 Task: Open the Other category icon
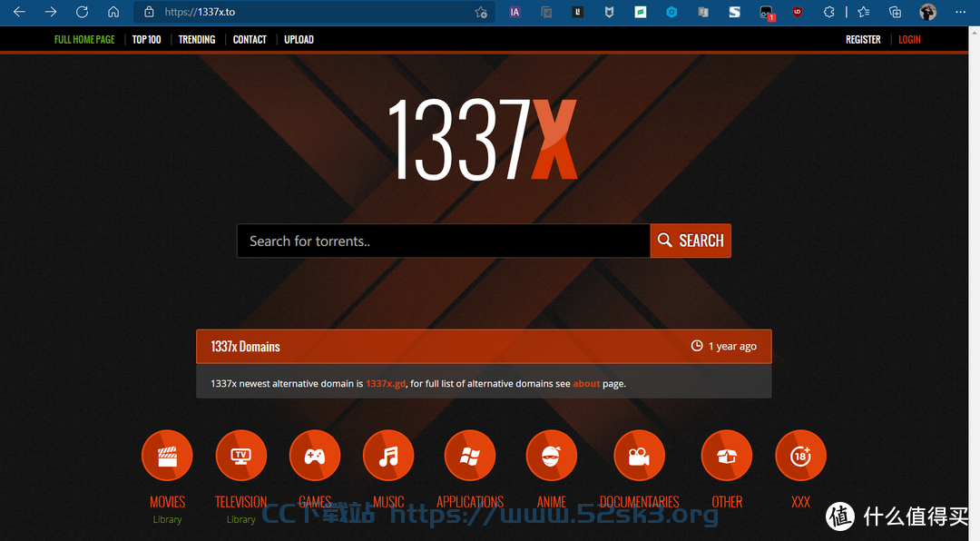coord(726,456)
